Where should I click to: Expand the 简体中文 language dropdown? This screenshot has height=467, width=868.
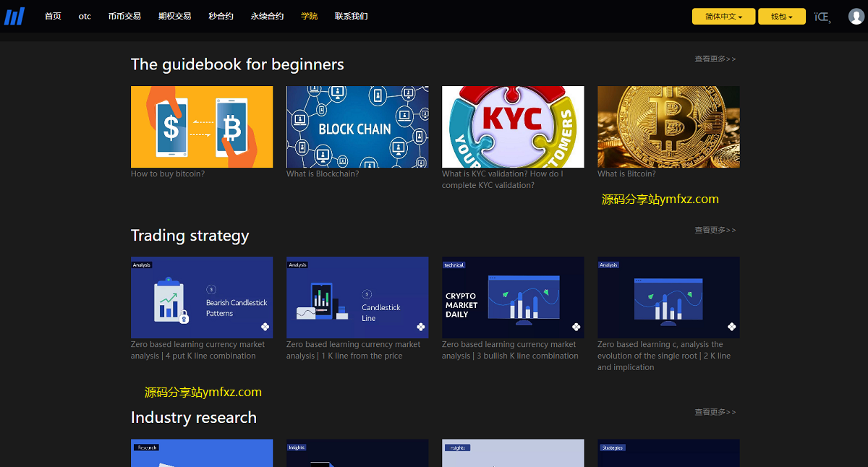click(x=723, y=17)
